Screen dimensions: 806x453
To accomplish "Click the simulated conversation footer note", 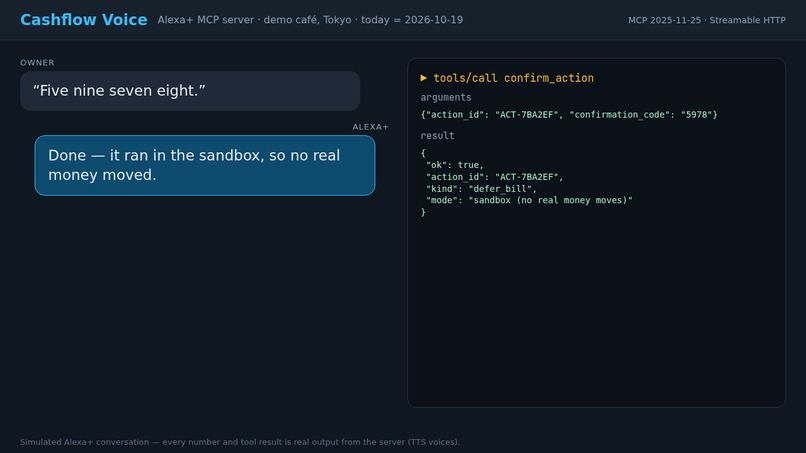I will [240, 442].
